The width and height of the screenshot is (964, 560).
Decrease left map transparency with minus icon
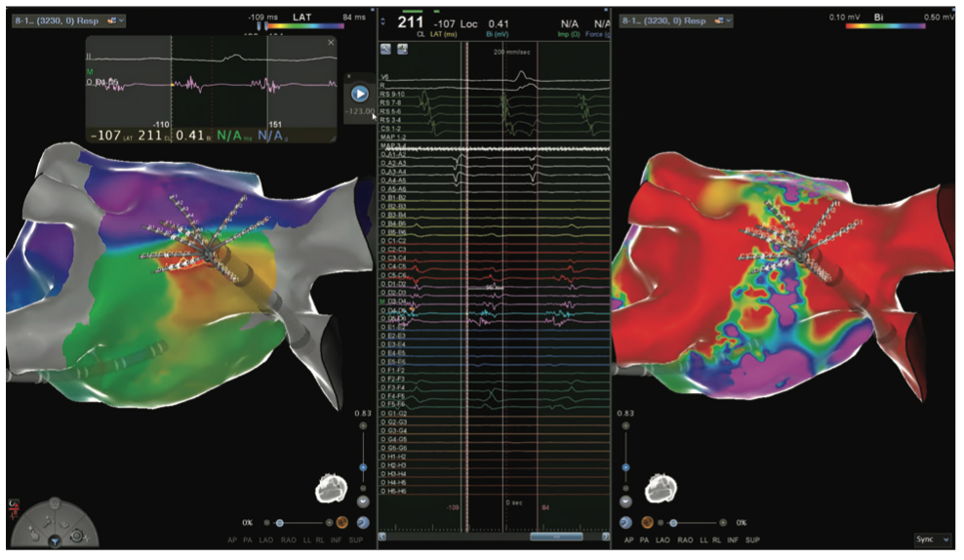point(266,523)
